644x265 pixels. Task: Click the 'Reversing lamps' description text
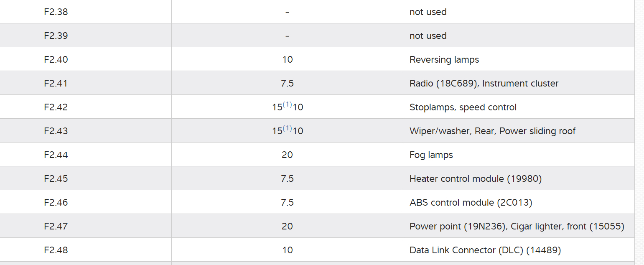coord(444,59)
